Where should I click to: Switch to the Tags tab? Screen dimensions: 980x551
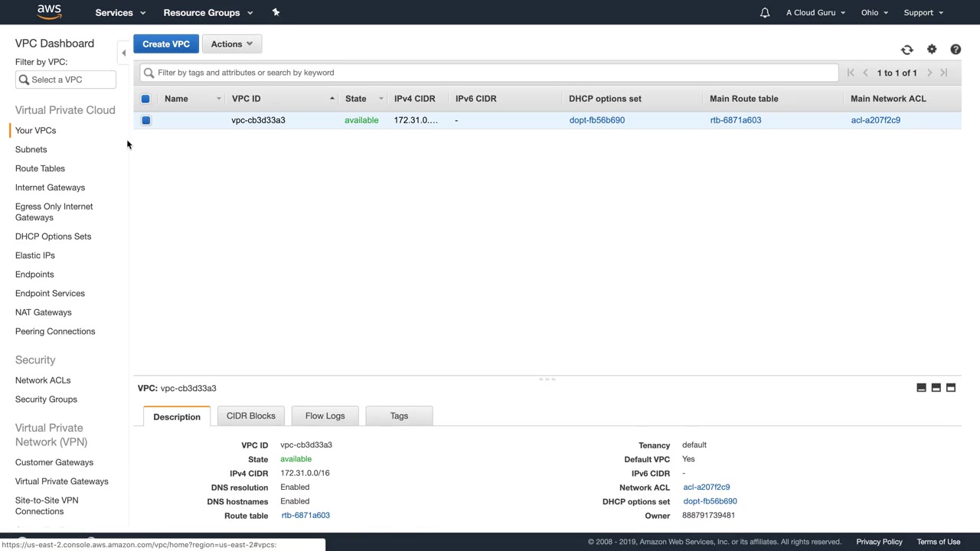(399, 416)
